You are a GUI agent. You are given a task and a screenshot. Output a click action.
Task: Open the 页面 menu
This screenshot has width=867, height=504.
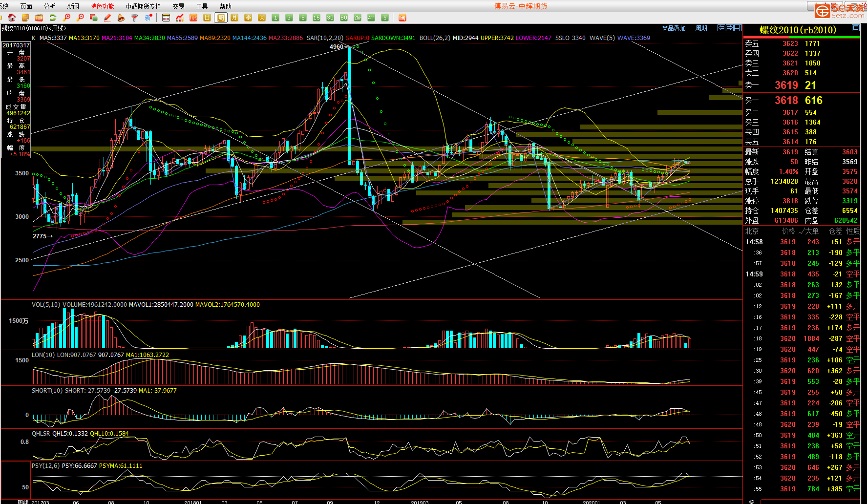pyautogui.click(x=26, y=6)
